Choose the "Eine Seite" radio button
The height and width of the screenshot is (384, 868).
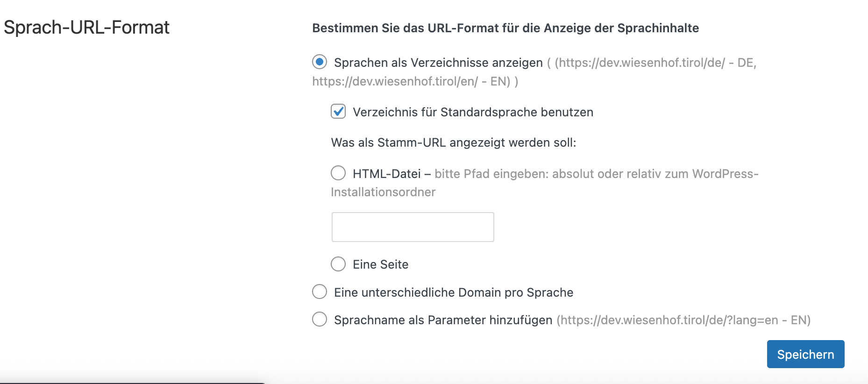(338, 264)
